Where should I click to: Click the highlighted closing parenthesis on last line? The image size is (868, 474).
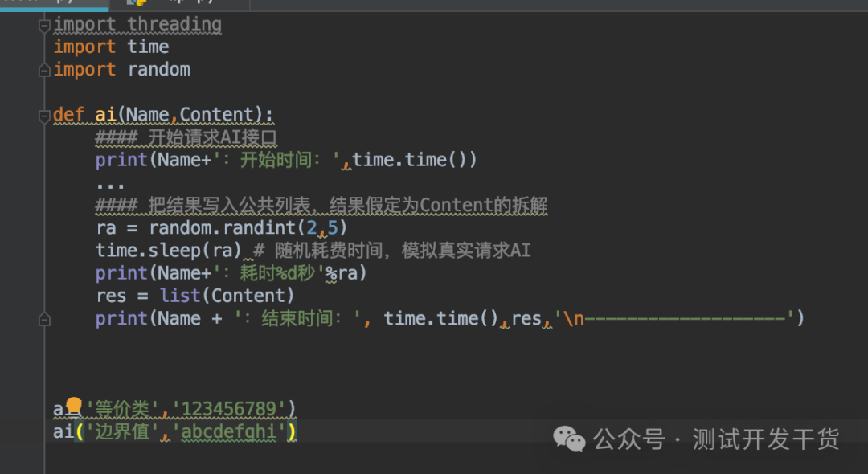292,432
